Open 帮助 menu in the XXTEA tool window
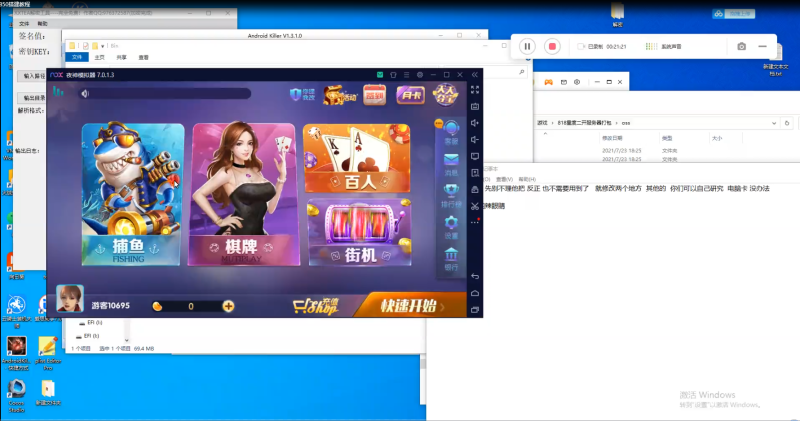 pos(42,24)
